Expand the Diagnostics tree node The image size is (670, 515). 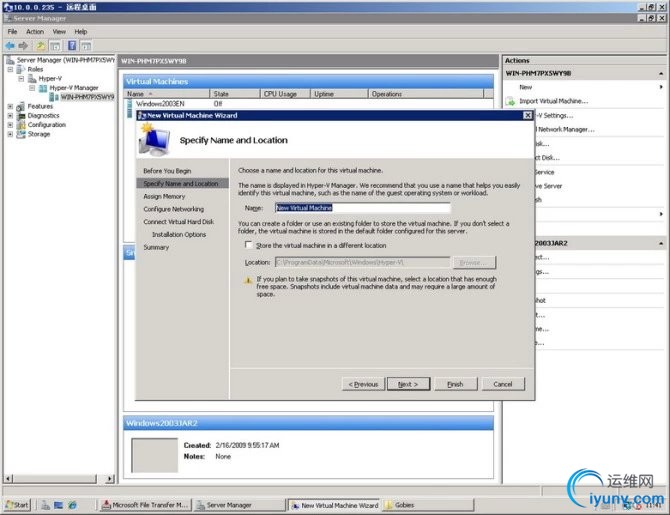tap(10, 116)
